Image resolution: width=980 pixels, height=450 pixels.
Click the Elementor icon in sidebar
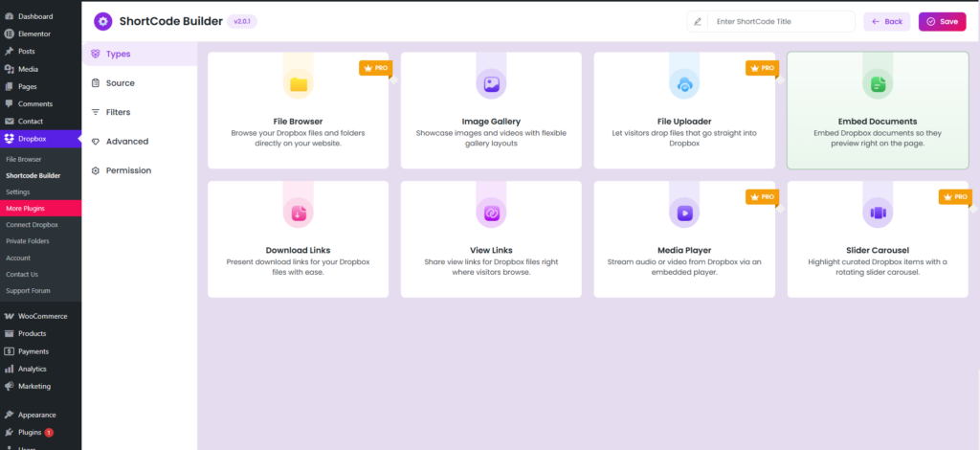tap(10, 34)
